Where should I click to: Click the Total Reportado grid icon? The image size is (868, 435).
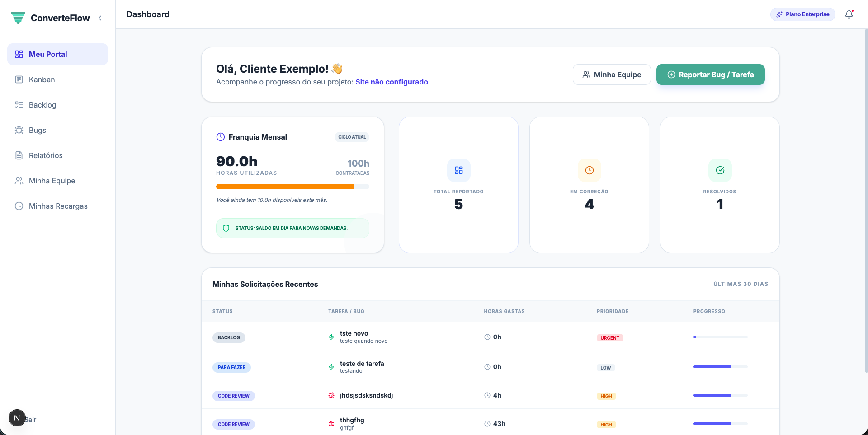(458, 170)
